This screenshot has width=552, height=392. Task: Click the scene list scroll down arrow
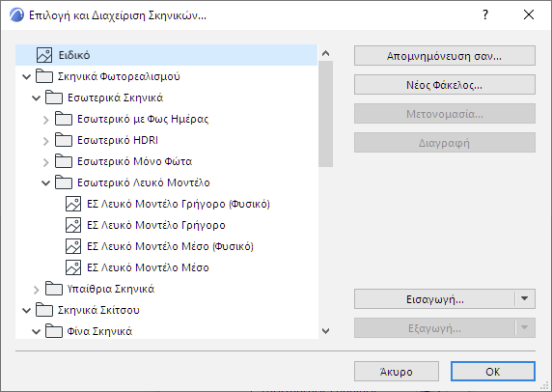[x=325, y=331]
